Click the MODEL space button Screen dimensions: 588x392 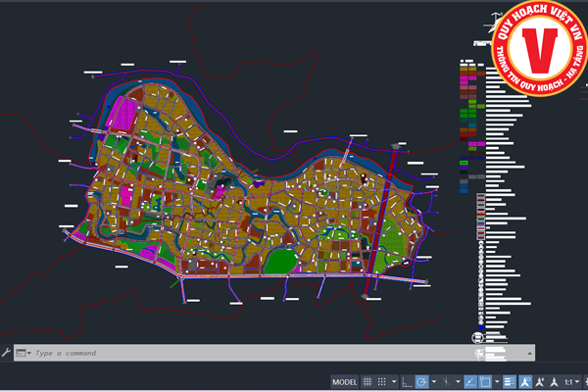tap(345, 382)
